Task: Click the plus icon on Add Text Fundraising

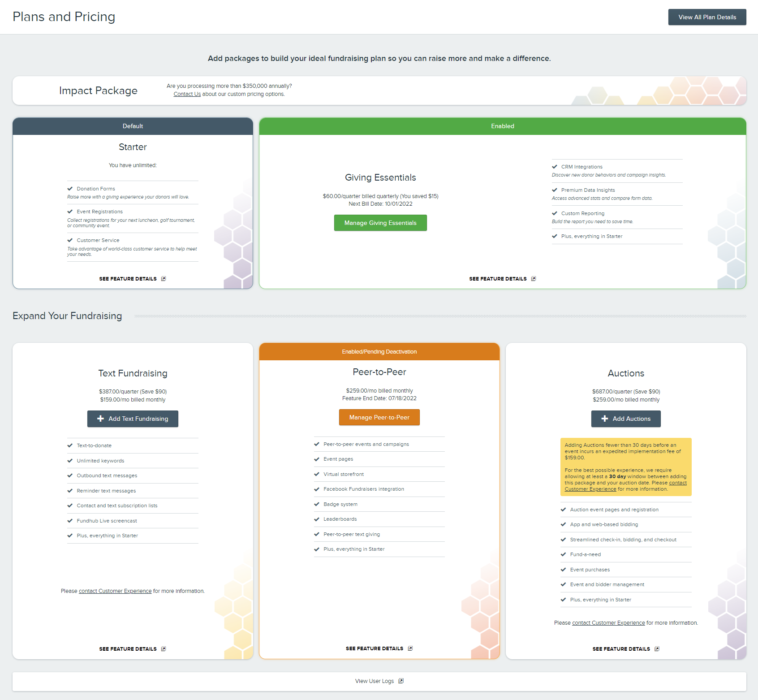Action: point(100,419)
